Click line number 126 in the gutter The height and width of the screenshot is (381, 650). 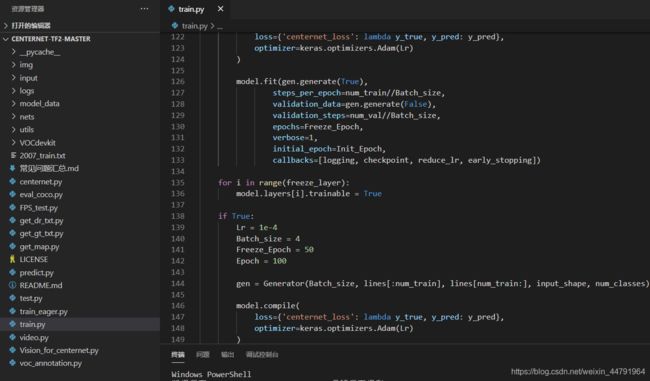[x=178, y=82]
